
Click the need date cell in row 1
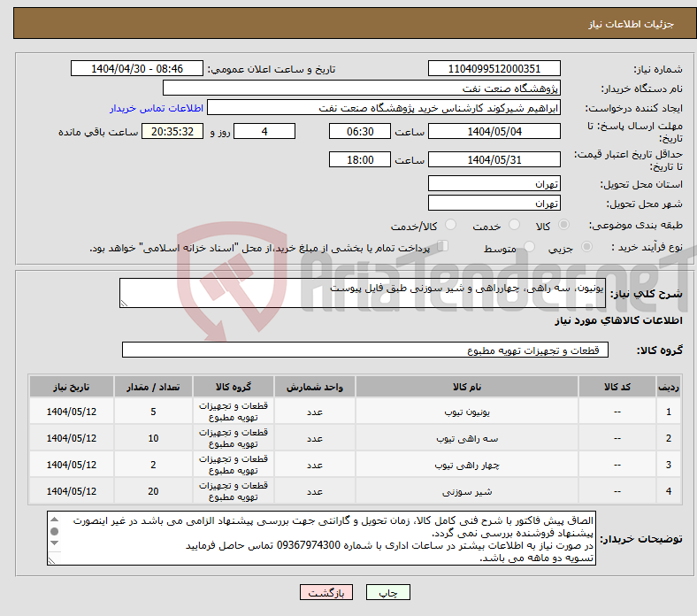(72, 412)
